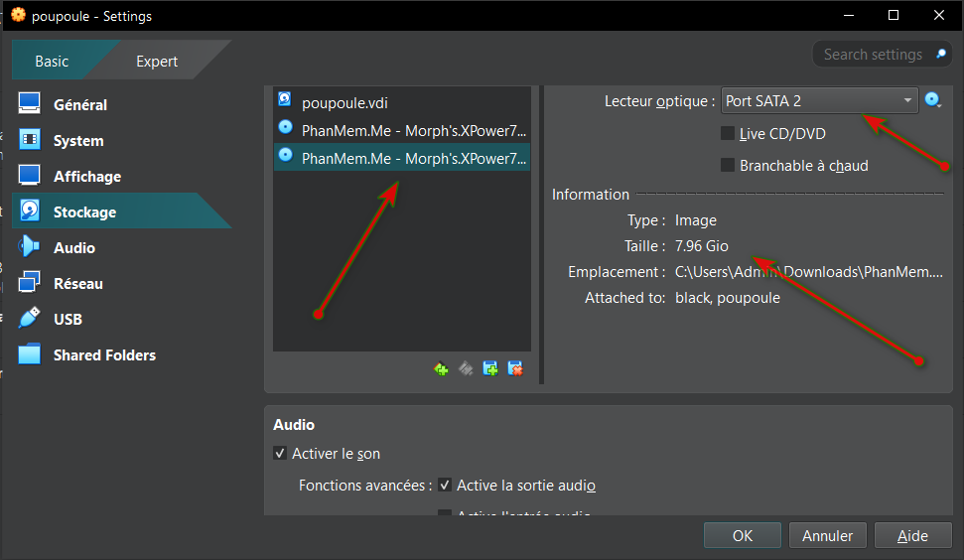Click the optical disk chooser icon

[932, 100]
